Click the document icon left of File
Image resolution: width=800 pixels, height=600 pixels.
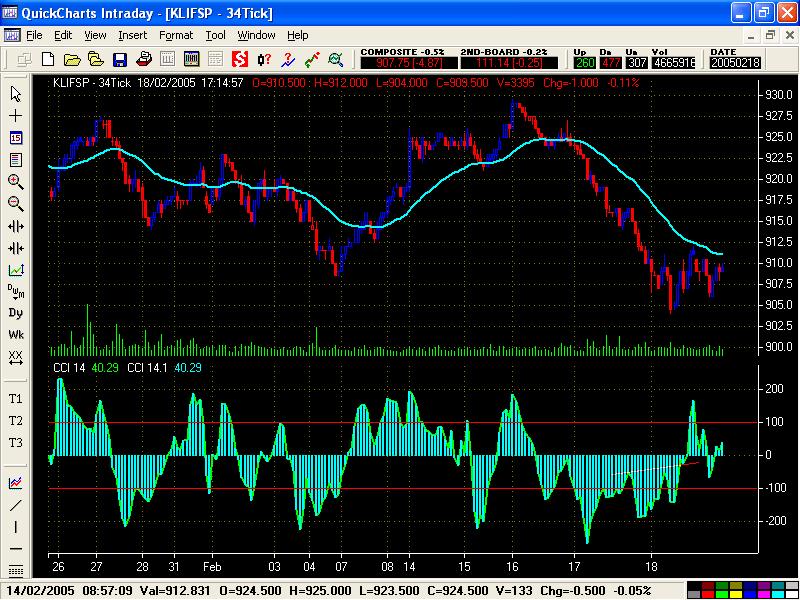[x=12, y=35]
